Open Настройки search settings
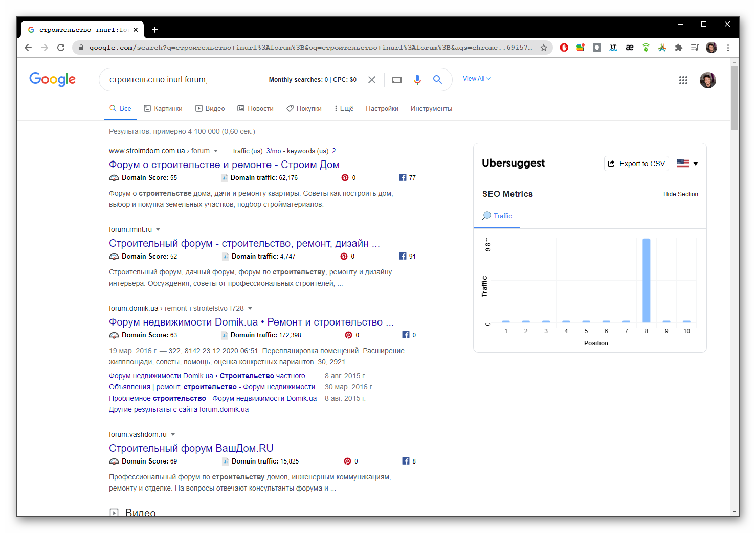Image resolution: width=756 pixels, height=533 pixels. 382,109
